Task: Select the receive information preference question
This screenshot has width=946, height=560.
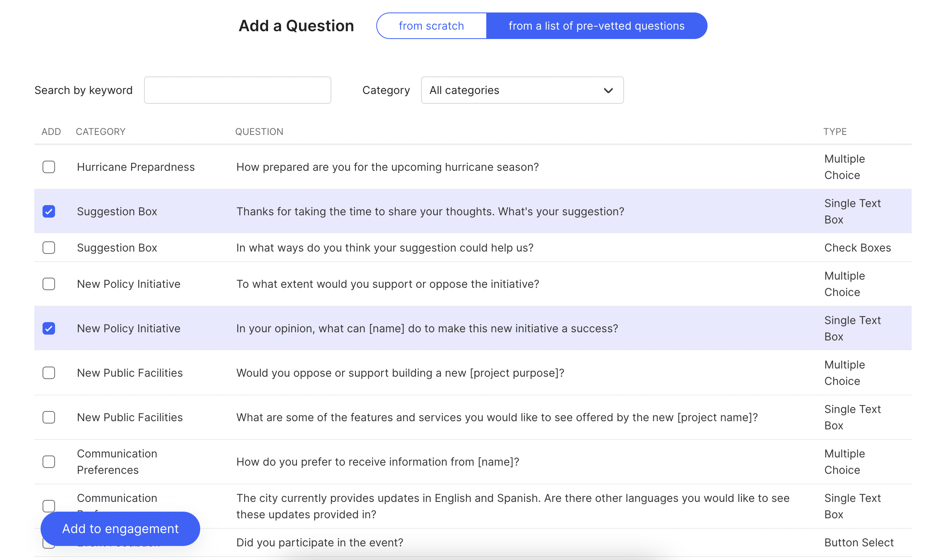Action: point(49,462)
